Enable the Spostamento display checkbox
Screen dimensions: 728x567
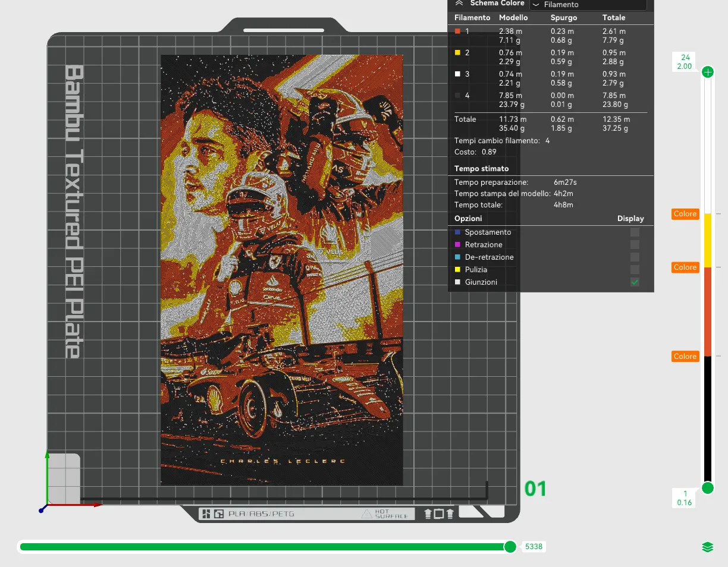pyautogui.click(x=635, y=232)
